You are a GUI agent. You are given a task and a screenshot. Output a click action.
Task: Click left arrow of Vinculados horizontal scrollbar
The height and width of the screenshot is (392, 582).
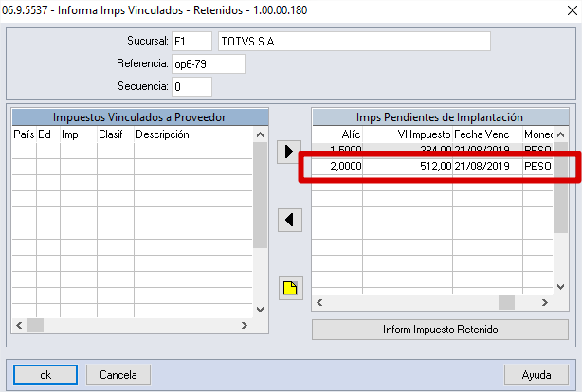(x=19, y=325)
